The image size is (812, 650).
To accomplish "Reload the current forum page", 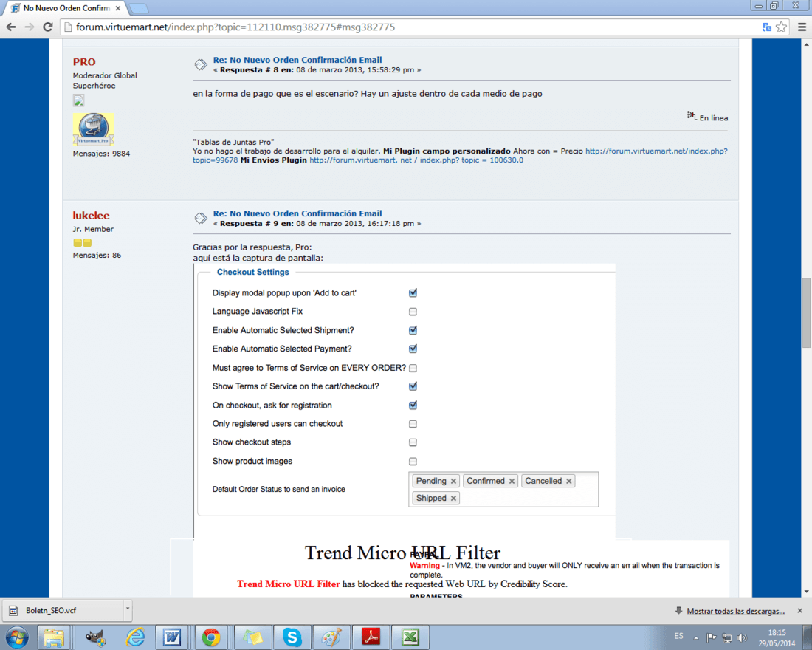I will pyautogui.click(x=48, y=27).
